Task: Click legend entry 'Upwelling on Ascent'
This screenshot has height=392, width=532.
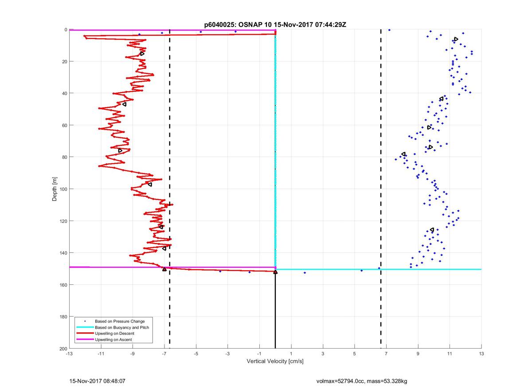Action: (x=113, y=340)
